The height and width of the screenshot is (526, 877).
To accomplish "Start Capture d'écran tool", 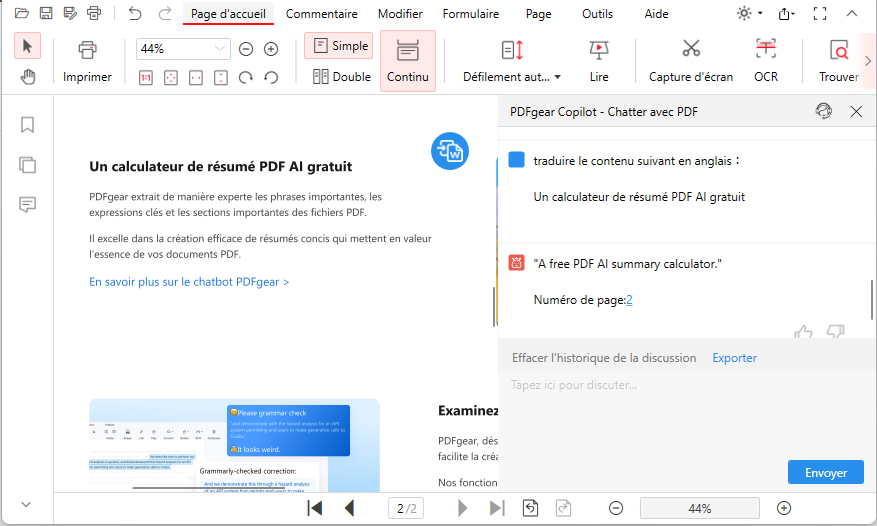I will tap(691, 62).
